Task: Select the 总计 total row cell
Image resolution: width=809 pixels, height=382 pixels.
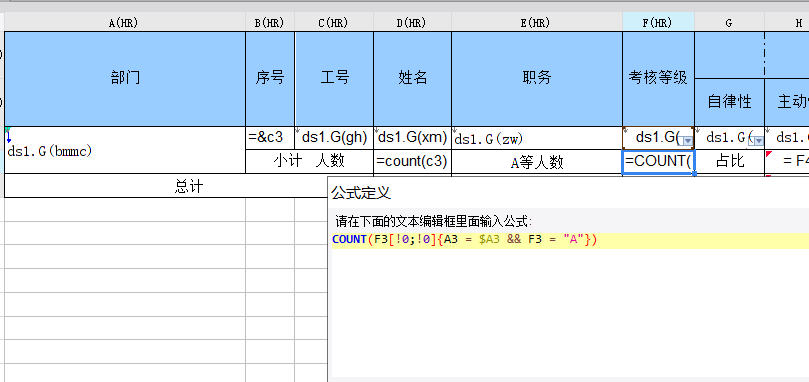Action: click(x=165, y=186)
